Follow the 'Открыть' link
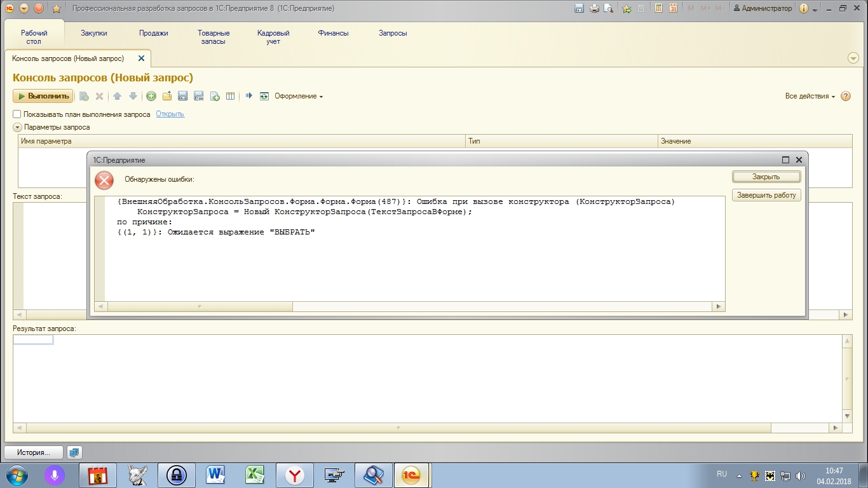The height and width of the screenshot is (488, 868). click(x=170, y=114)
